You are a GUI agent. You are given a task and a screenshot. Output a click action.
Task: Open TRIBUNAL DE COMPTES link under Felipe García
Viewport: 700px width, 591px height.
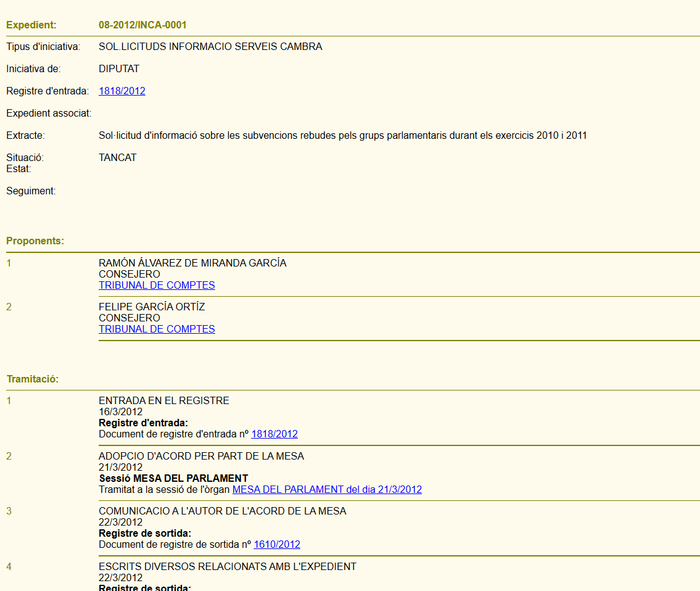[x=157, y=329]
